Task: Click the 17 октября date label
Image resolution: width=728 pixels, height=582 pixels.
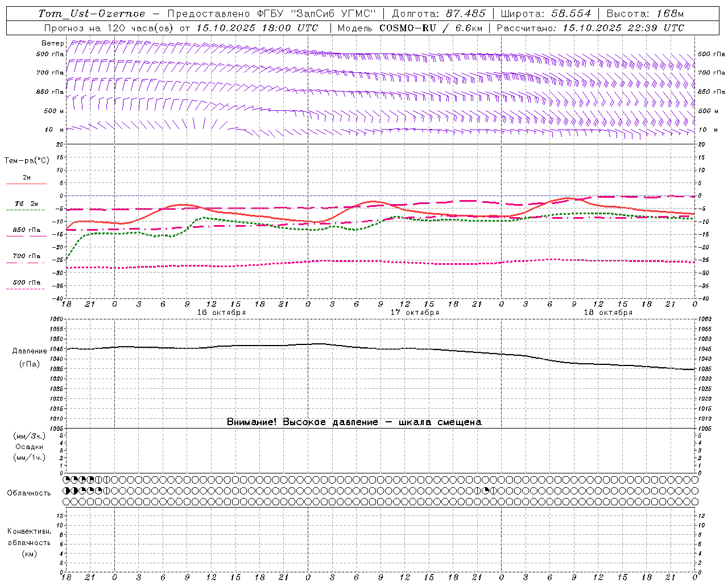Action: [x=415, y=313]
